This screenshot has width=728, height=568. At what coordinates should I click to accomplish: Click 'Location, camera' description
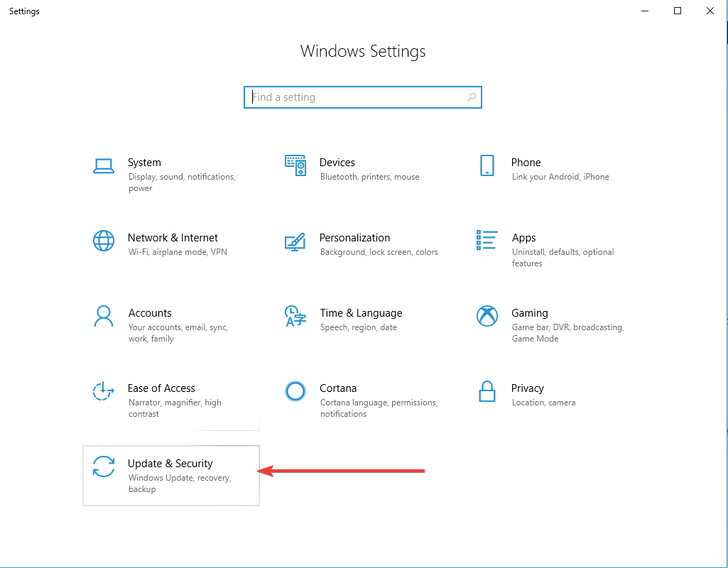tap(543, 403)
